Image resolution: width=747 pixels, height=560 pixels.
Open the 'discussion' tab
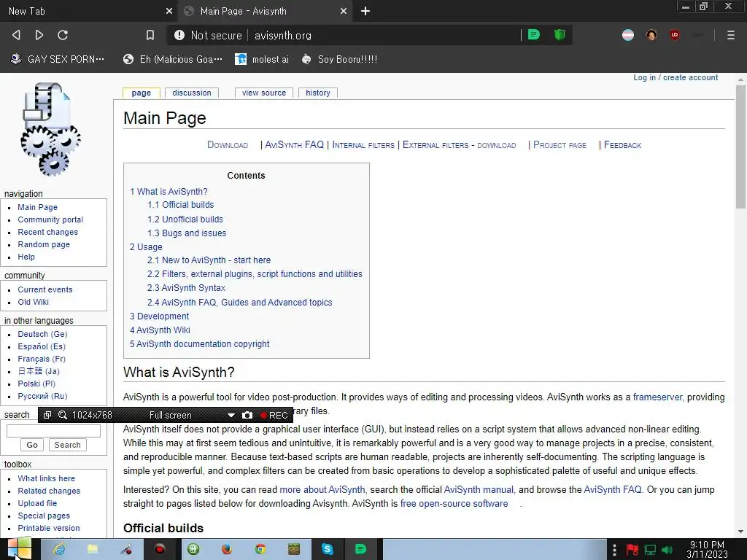pos(192,93)
